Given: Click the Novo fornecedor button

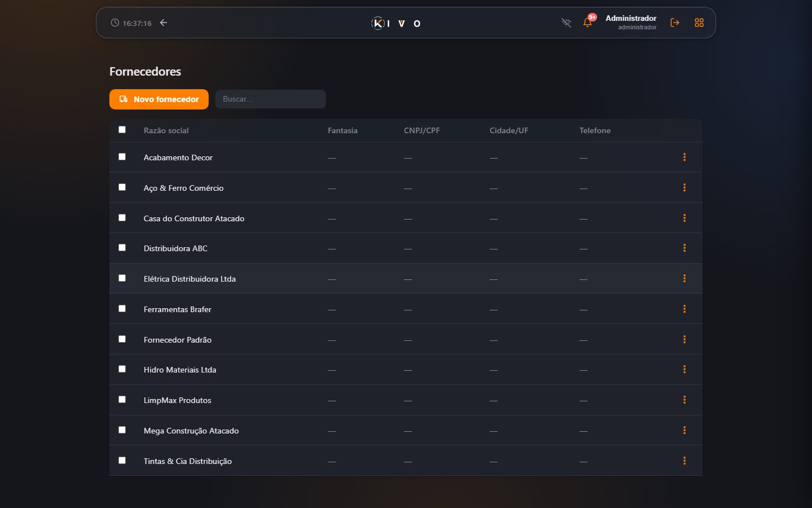Looking at the screenshot, I should [159, 99].
